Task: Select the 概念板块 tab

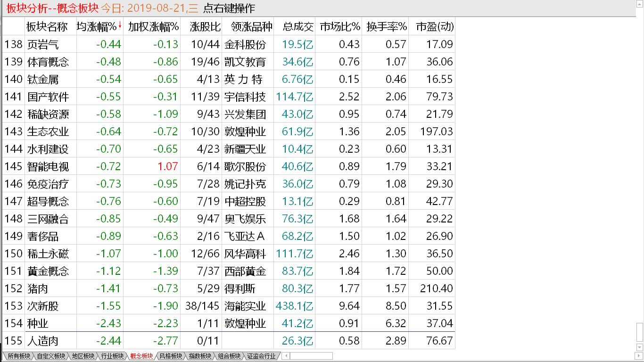Action: pyautogui.click(x=141, y=356)
